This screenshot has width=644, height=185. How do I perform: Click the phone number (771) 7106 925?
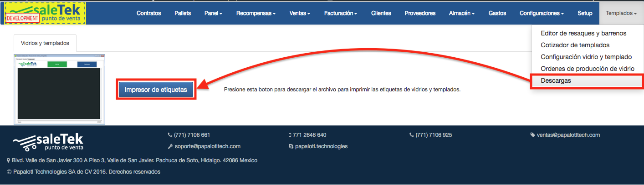coord(434,135)
